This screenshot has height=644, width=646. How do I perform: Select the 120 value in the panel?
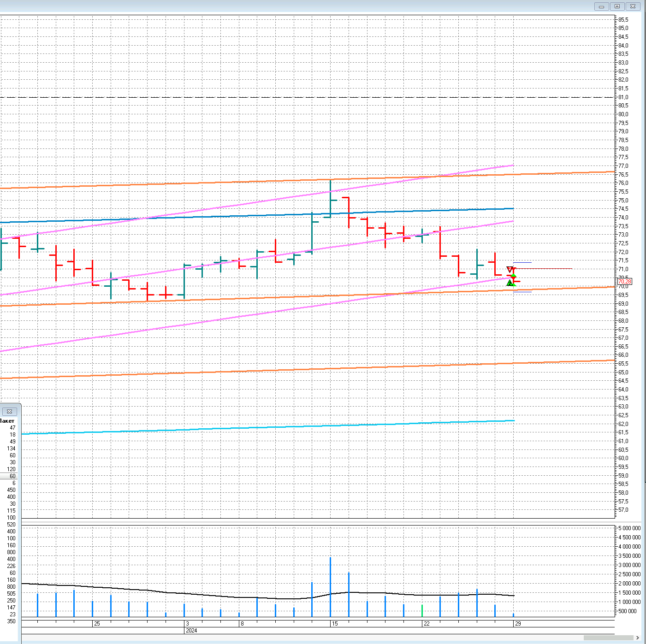pyautogui.click(x=11, y=469)
